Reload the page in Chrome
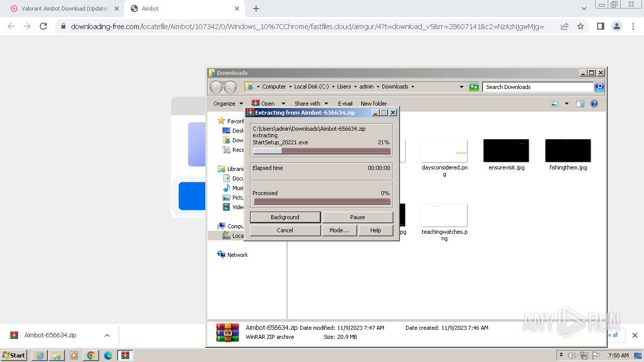Viewport: 644px width, 362px height. coord(43,26)
